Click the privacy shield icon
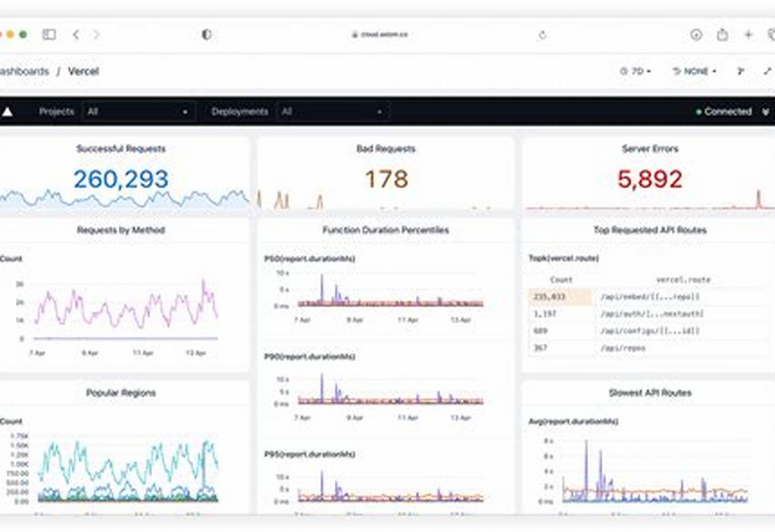The width and height of the screenshot is (775, 532). coord(206,34)
